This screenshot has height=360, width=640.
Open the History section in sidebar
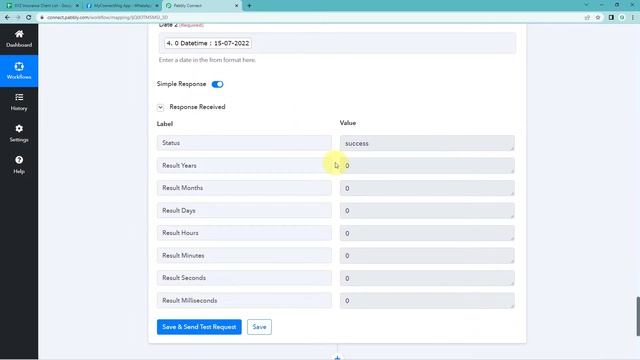coord(19,102)
